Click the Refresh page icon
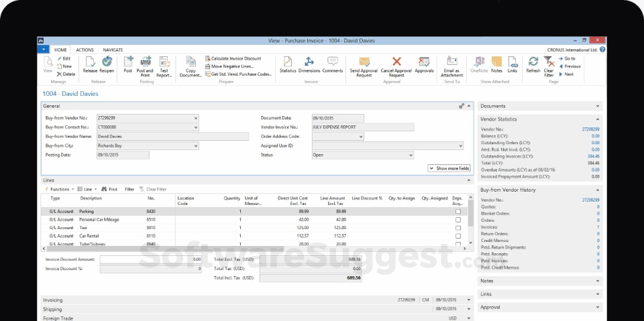The image size is (644, 321). point(533,63)
